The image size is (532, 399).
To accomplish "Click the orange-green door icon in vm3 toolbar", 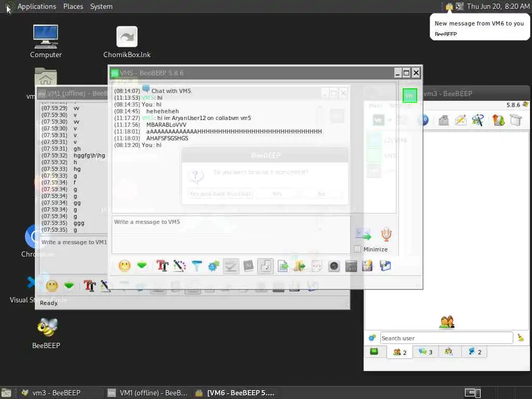I will pyautogui.click(x=498, y=120).
